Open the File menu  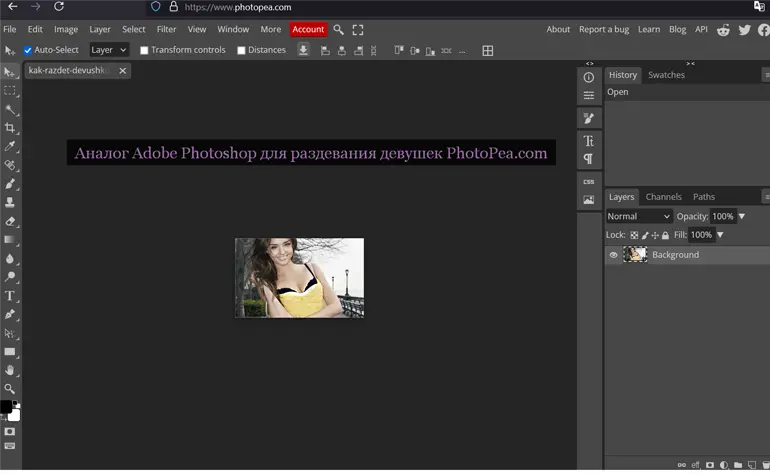(x=10, y=29)
